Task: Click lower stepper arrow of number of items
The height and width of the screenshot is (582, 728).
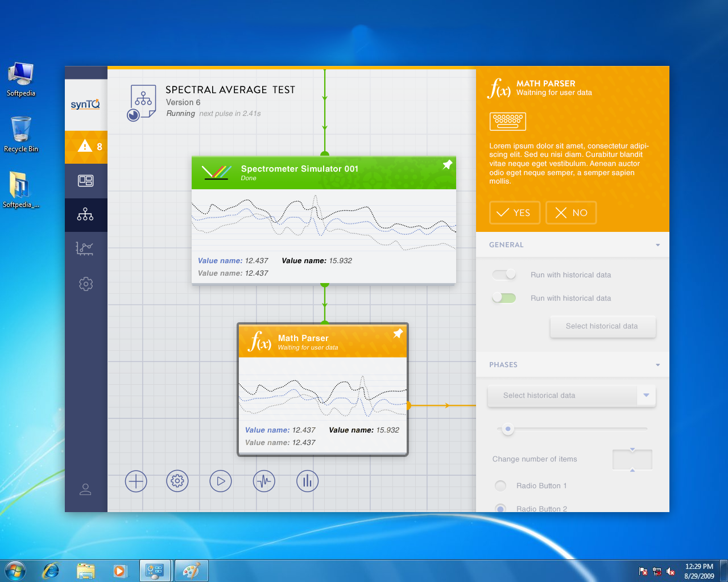Action: click(x=632, y=469)
